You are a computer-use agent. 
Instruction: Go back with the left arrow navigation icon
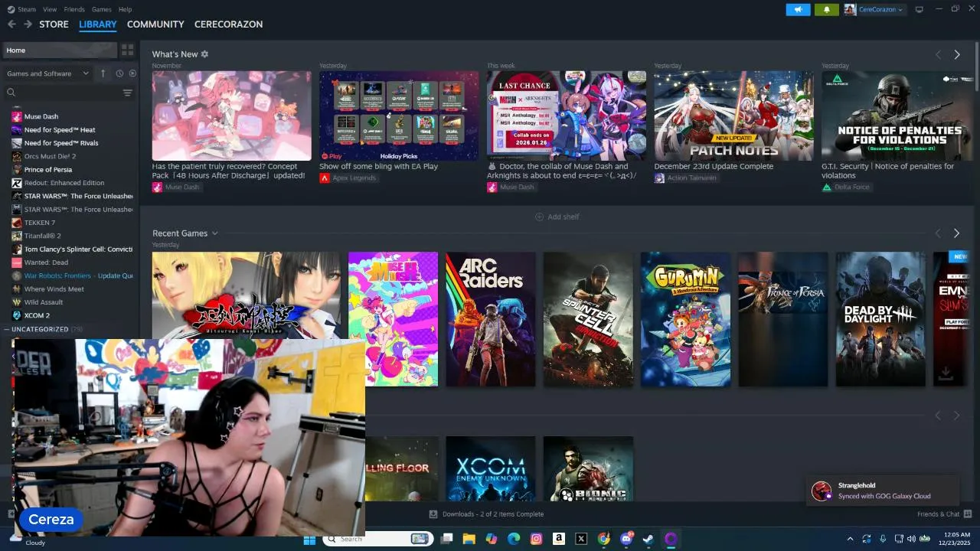click(x=11, y=24)
